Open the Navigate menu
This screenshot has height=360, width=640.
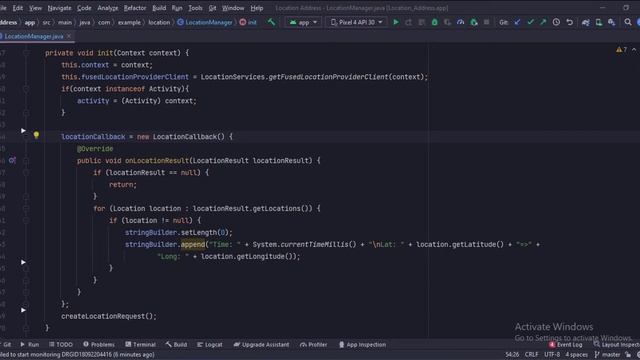[59, 8]
